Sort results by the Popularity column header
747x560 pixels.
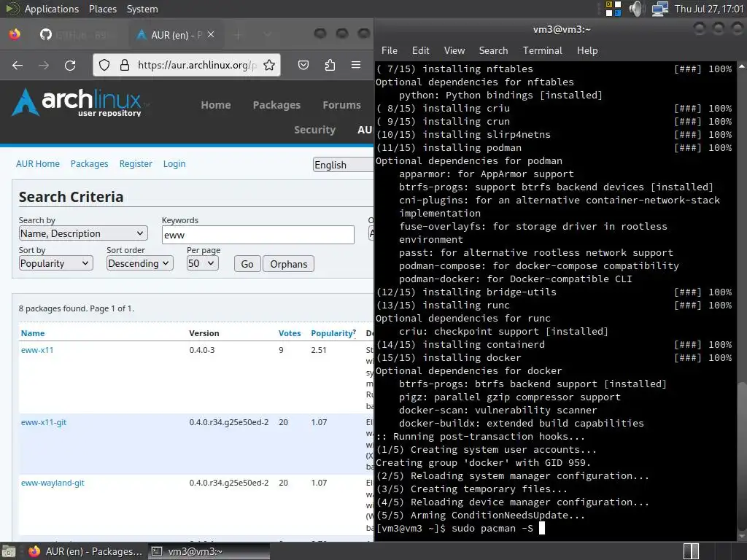pyautogui.click(x=332, y=333)
